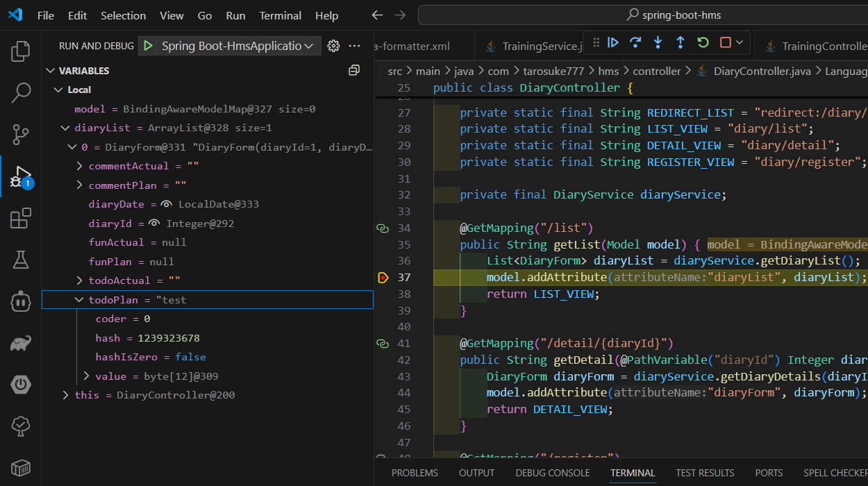Viewport: 868px width, 486px height.
Task: Click the debug Step Over icon
Action: pyautogui.click(x=635, y=42)
